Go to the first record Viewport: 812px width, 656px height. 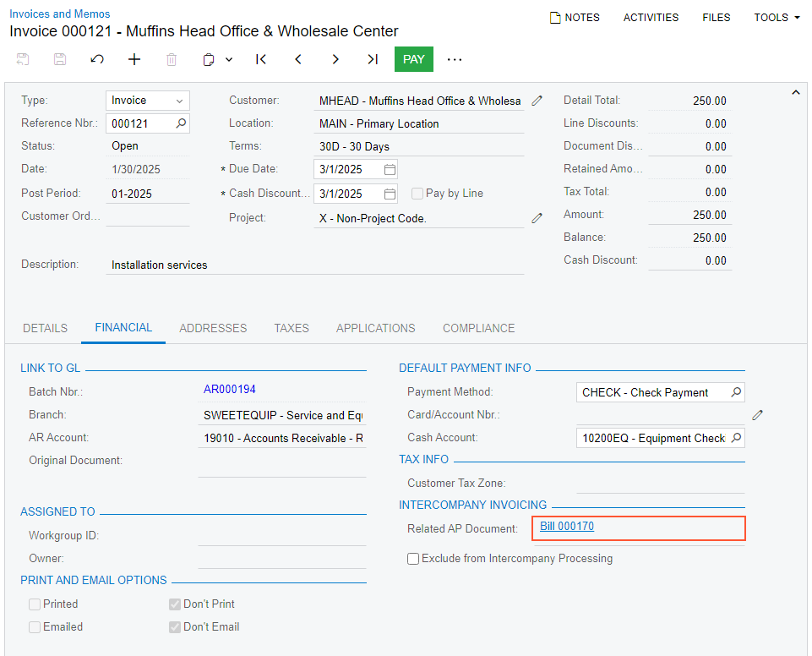click(x=261, y=59)
